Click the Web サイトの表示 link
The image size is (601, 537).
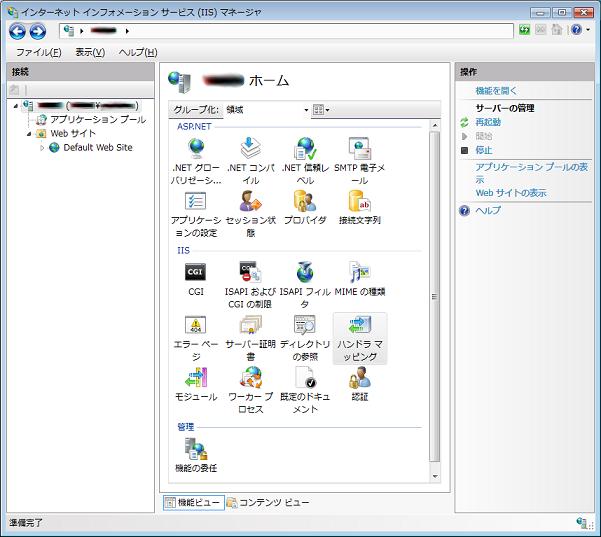tap(511, 193)
